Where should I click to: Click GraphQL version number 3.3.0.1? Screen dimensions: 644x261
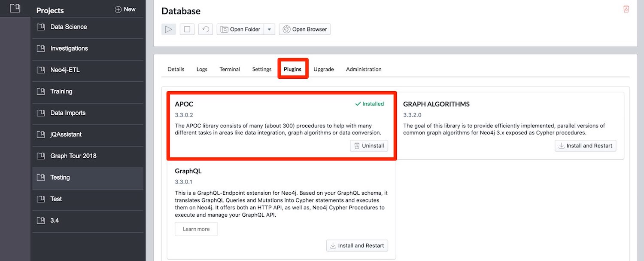tap(184, 182)
